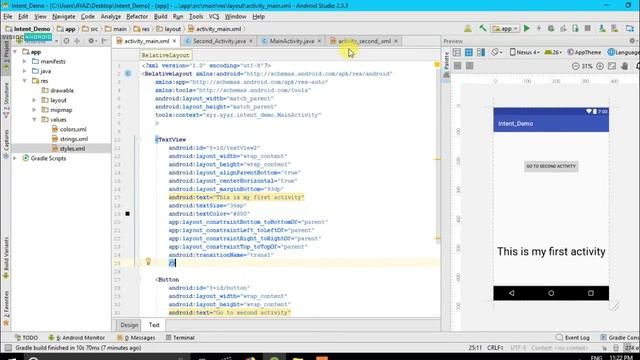640x360 pixels.
Task: Open the Build Variants side panel
Action: point(6,258)
